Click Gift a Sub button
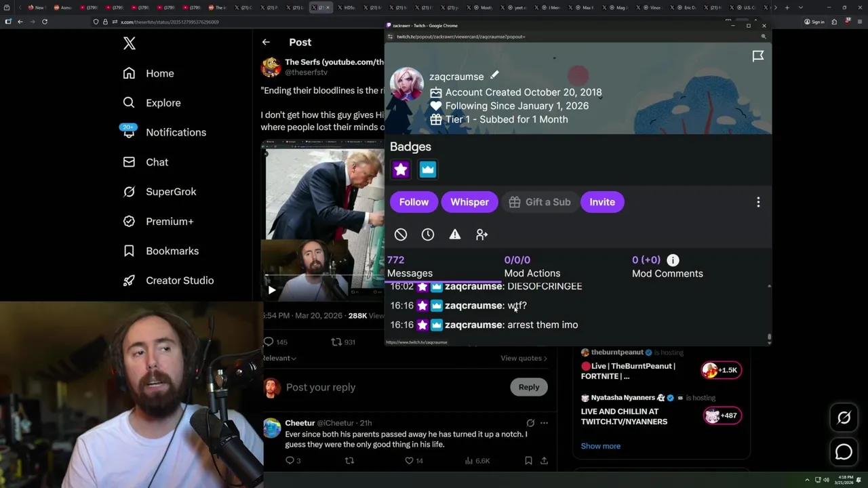 click(540, 202)
